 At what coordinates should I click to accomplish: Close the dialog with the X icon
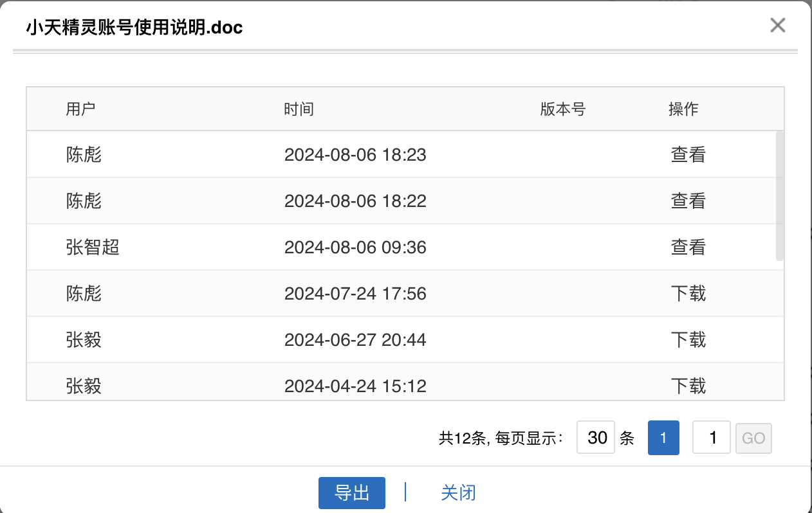click(778, 26)
